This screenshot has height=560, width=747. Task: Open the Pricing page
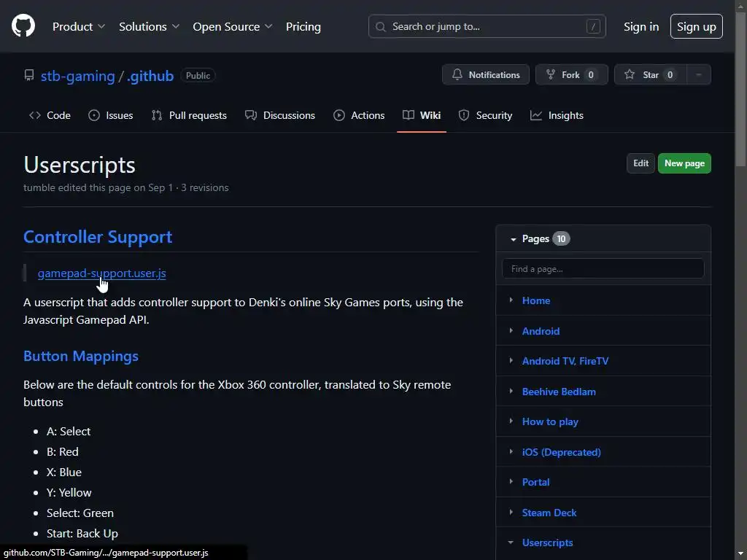(303, 27)
